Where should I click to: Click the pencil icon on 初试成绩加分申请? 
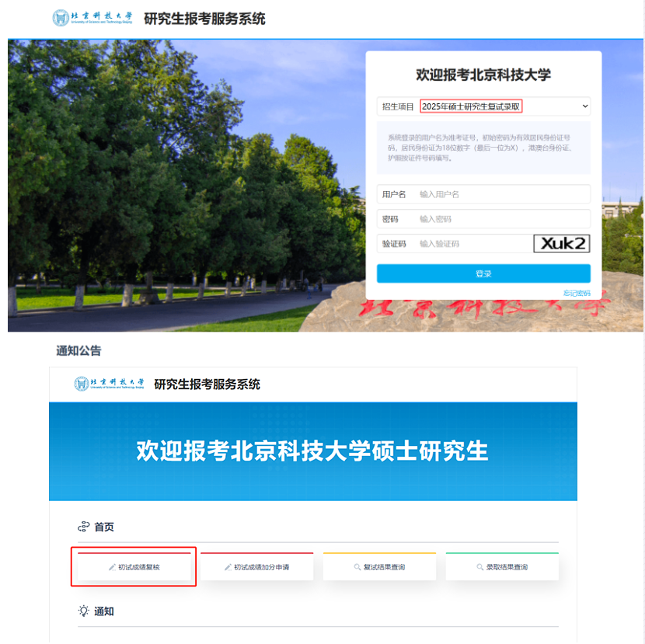(228, 568)
